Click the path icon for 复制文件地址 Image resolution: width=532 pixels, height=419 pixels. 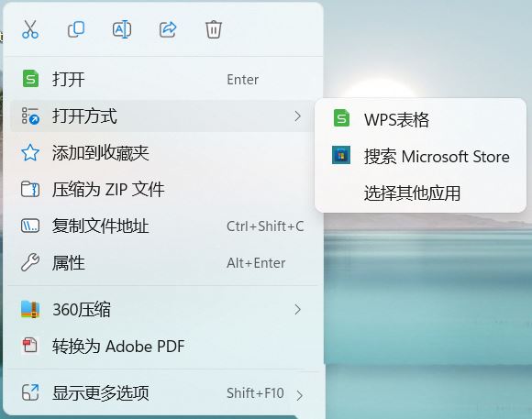pyautogui.click(x=30, y=226)
